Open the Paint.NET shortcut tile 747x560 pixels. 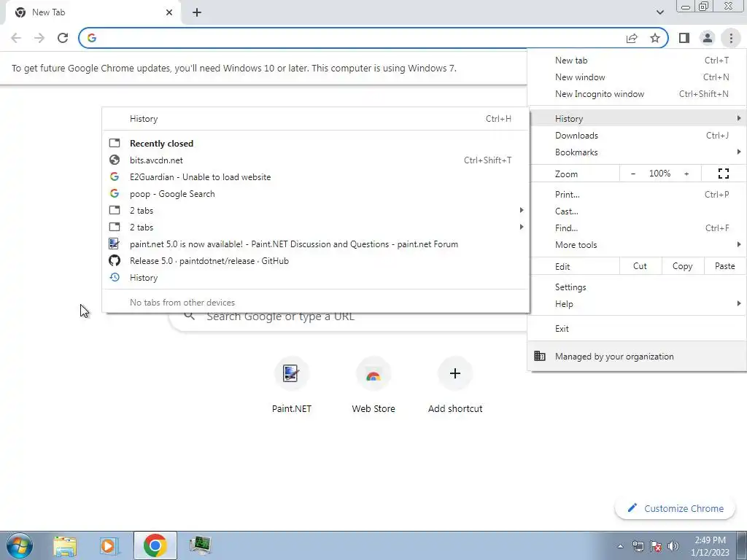tap(292, 386)
